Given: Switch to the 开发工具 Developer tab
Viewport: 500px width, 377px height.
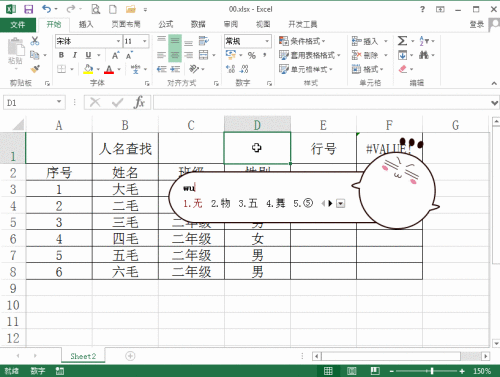Looking at the screenshot, I should pos(303,24).
